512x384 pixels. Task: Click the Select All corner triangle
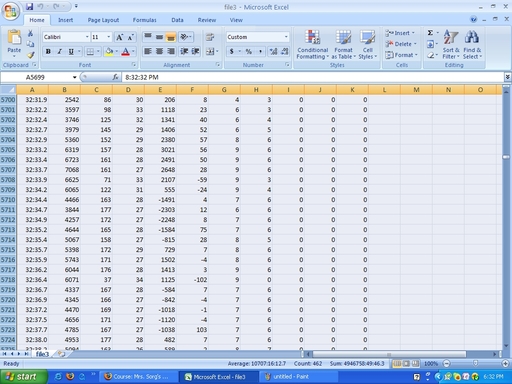tap(8, 90)
